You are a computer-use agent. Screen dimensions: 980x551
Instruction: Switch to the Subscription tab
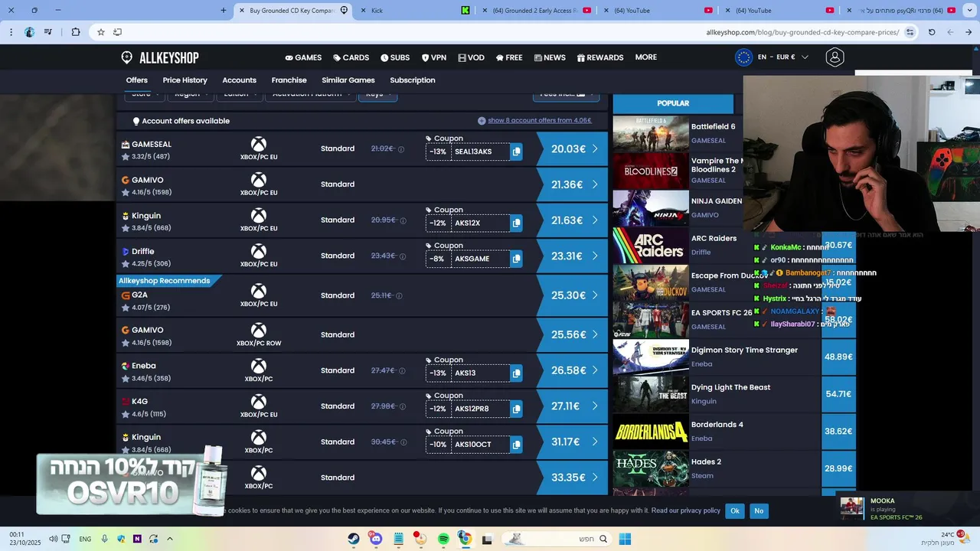[413, 80]
